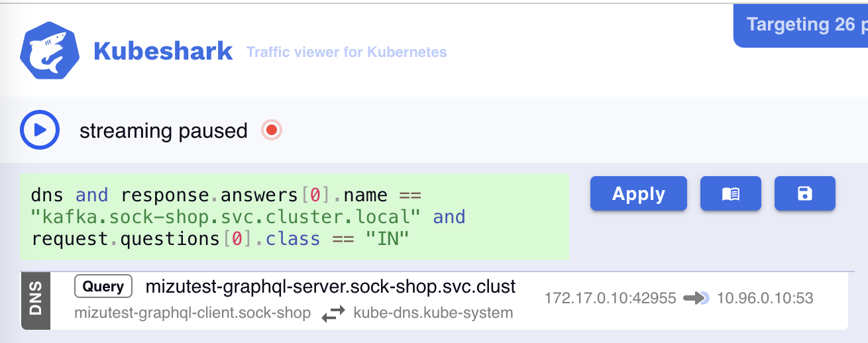Apply the current filter query
The image size is (868, 343).
point(638,194)
